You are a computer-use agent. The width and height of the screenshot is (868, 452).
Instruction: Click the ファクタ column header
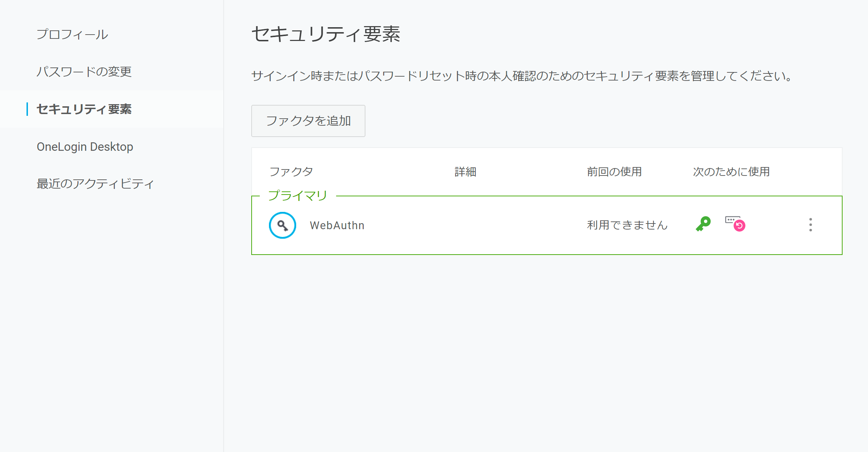(291, 172)
